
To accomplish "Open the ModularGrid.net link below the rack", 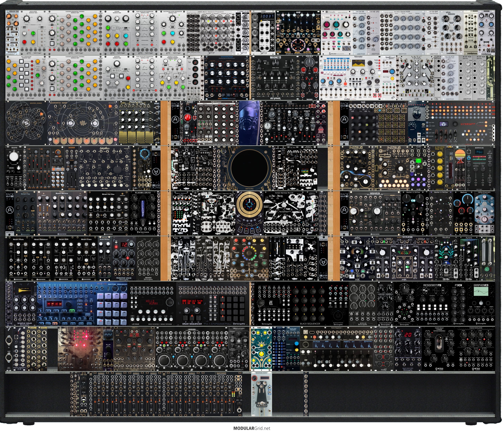I will point(252,428).
